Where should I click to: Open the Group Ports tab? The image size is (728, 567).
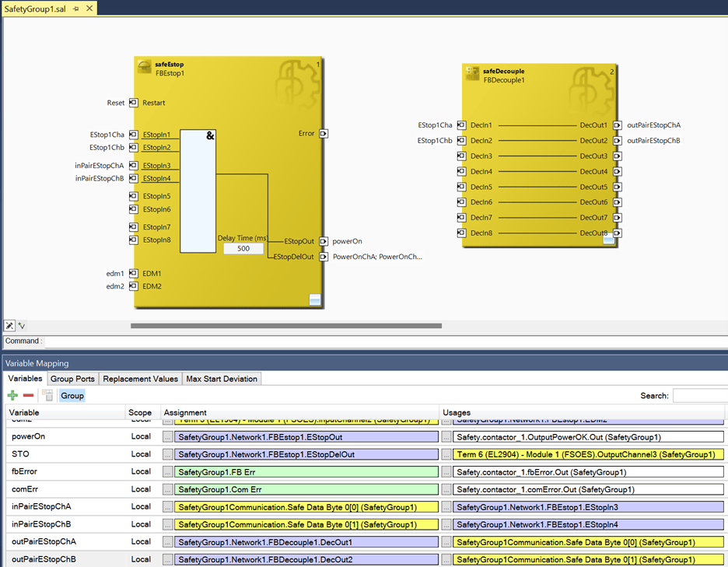[72, 379]
